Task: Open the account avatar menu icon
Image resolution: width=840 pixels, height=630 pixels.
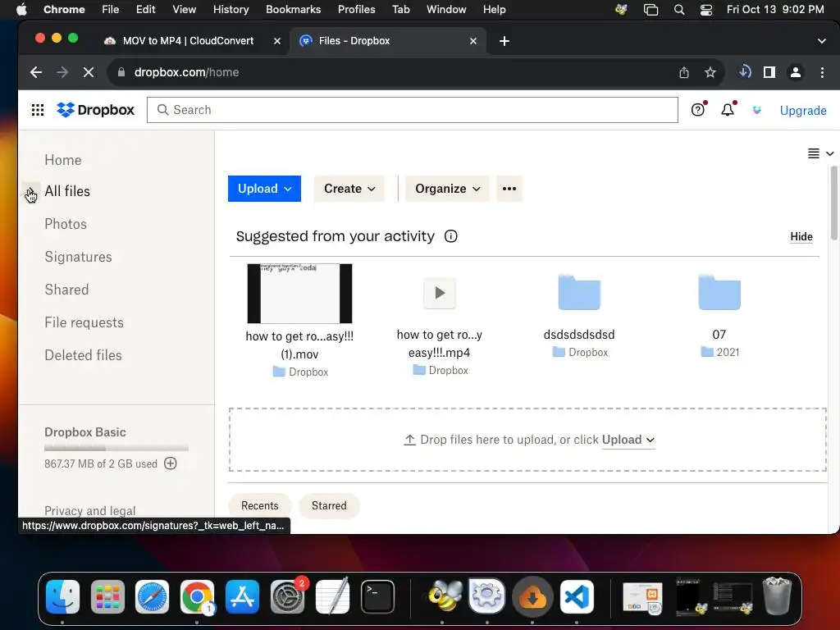Action: coord(756,110)
